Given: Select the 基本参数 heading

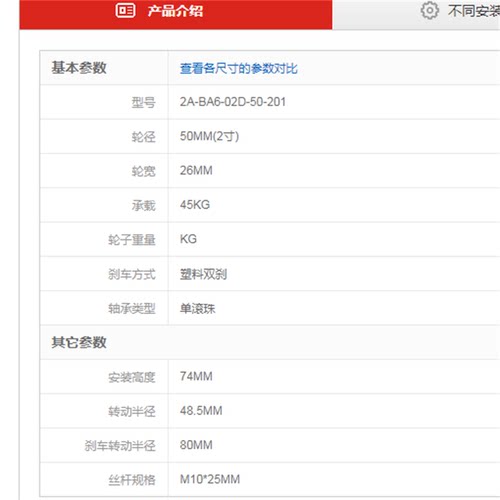Looking at the screenshot, I should pos(79,68).
